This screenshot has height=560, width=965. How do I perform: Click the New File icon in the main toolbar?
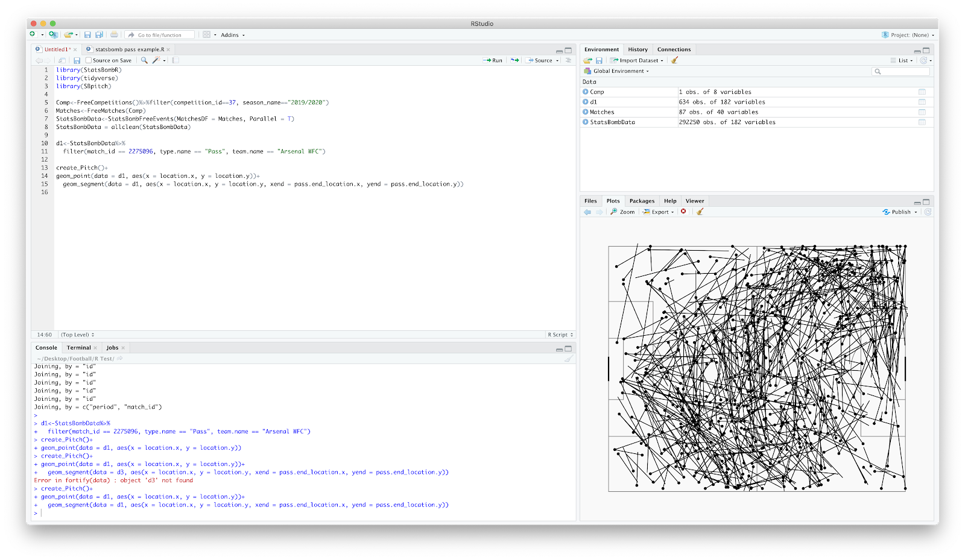click(x=33, y=34)
